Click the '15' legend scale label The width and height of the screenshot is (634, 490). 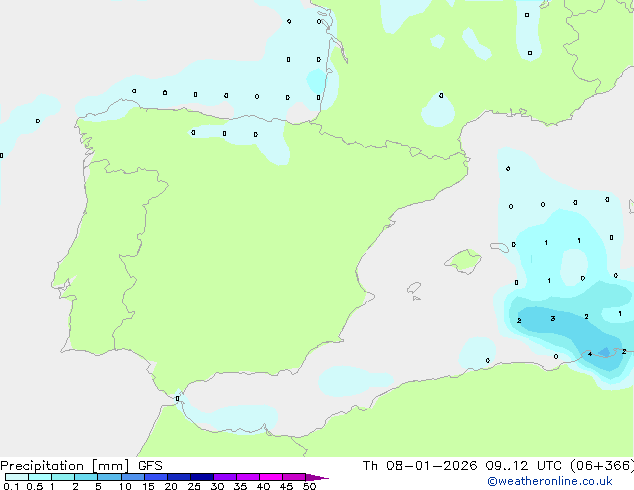tap(148, 486)
